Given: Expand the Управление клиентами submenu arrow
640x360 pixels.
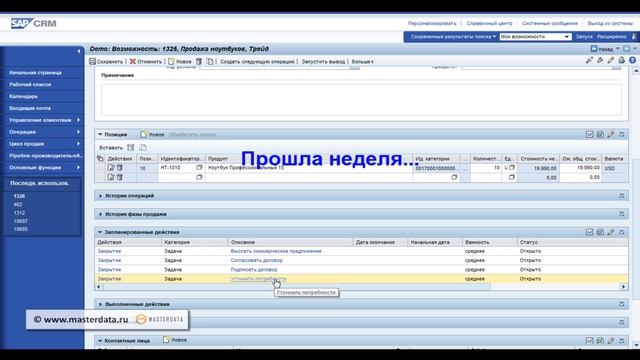Looking at the screenshot, I should tap(78, 120).
